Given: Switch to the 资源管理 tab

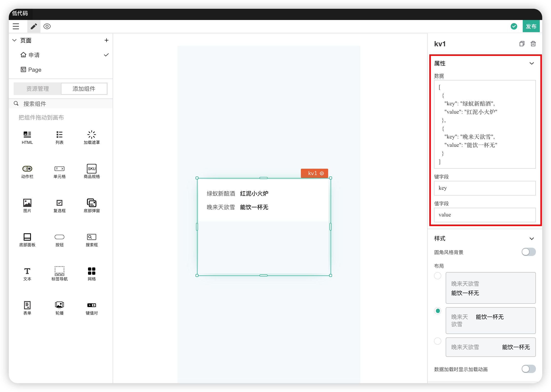Looking at the screenshot, I should 38,89.
